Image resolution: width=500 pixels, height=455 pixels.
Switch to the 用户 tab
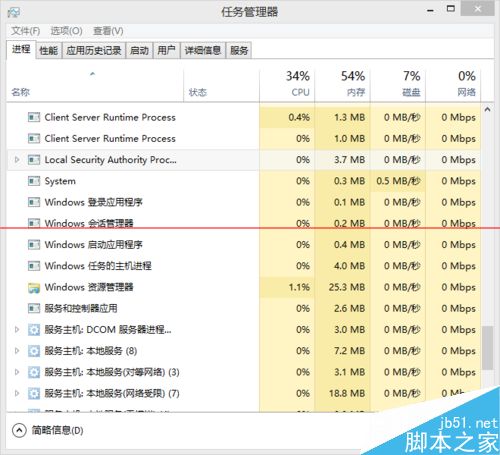(x=167, y=51)
